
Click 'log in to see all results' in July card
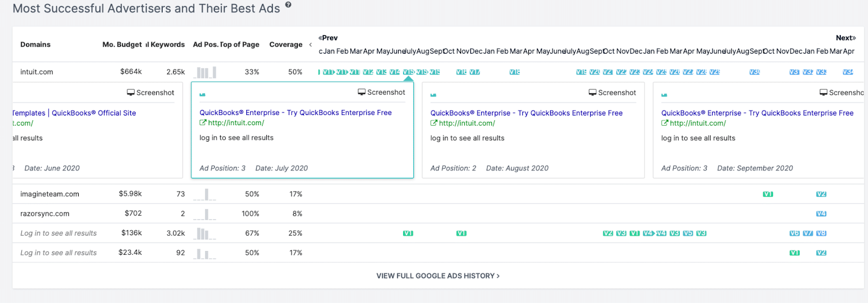(x=237, y=138)
